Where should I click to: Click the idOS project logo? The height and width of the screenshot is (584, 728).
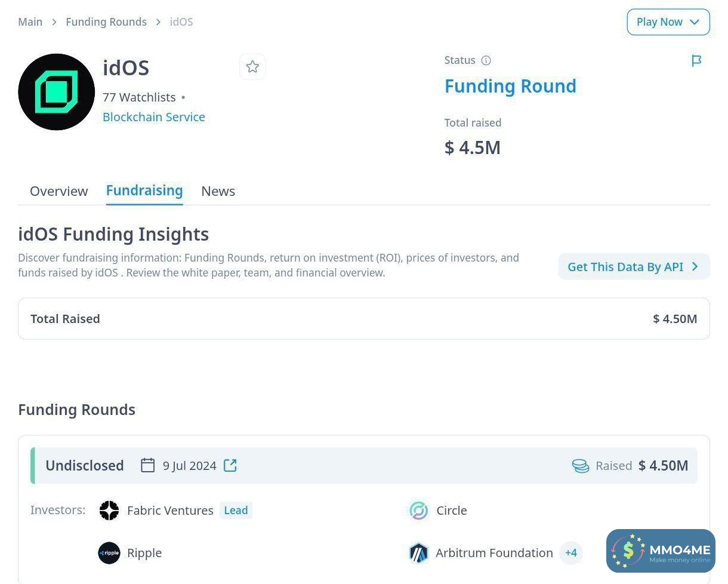tap(57, 92)
